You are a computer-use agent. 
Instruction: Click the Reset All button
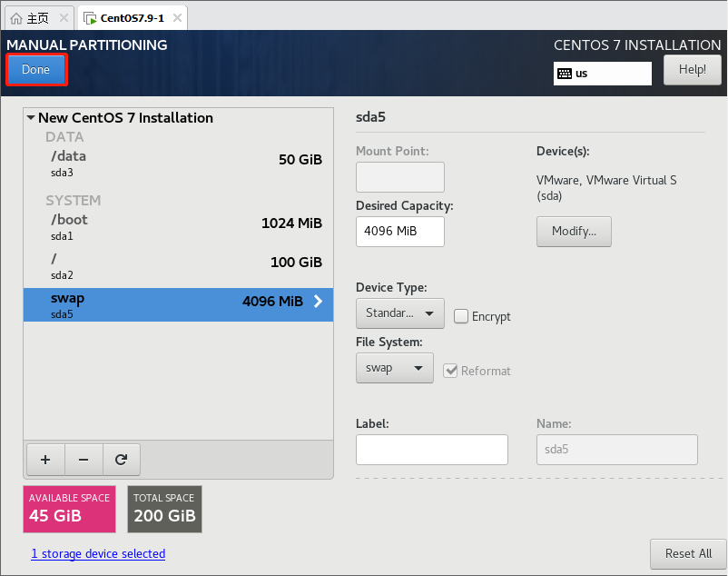[687, 553]
